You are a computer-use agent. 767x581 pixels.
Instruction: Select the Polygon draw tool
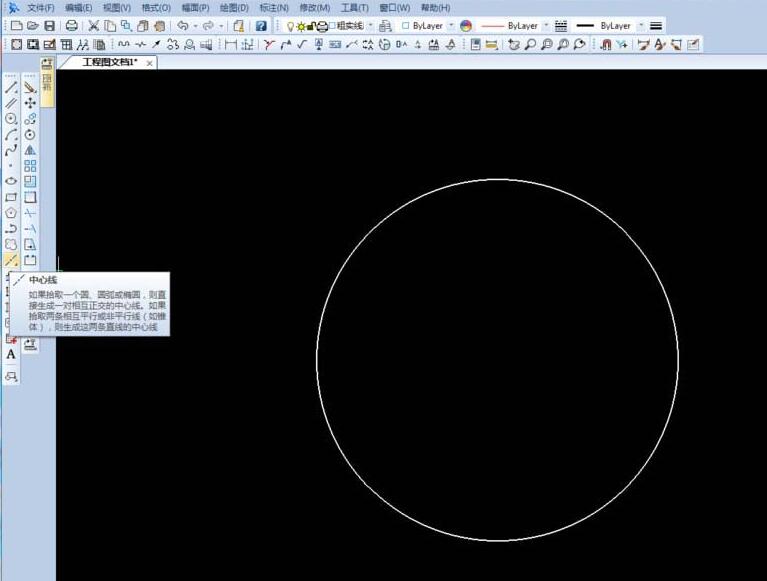tap(11, 213)
